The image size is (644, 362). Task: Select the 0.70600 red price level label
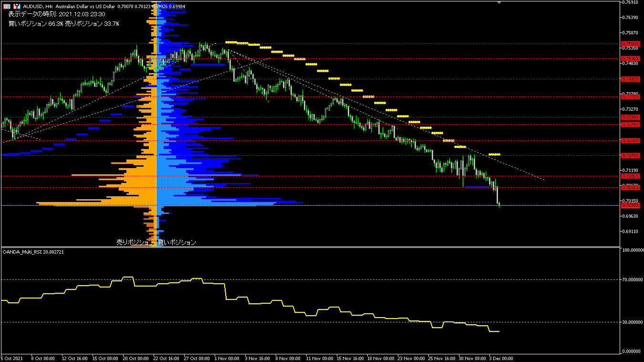[x=631, y=187]
